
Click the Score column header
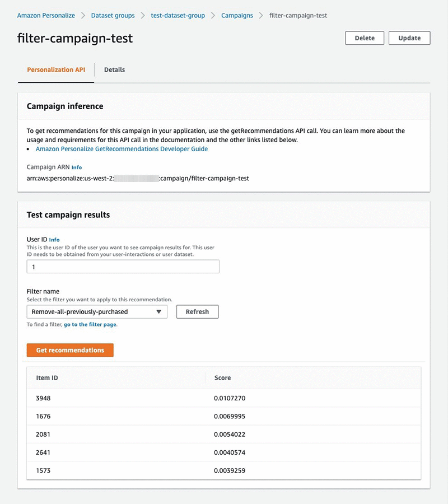coord(222,378)
